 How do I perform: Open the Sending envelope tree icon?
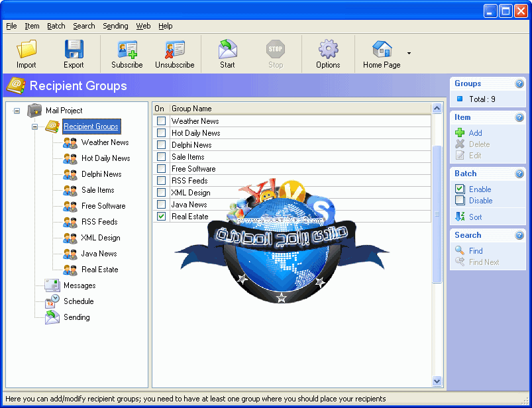[52, 317]
